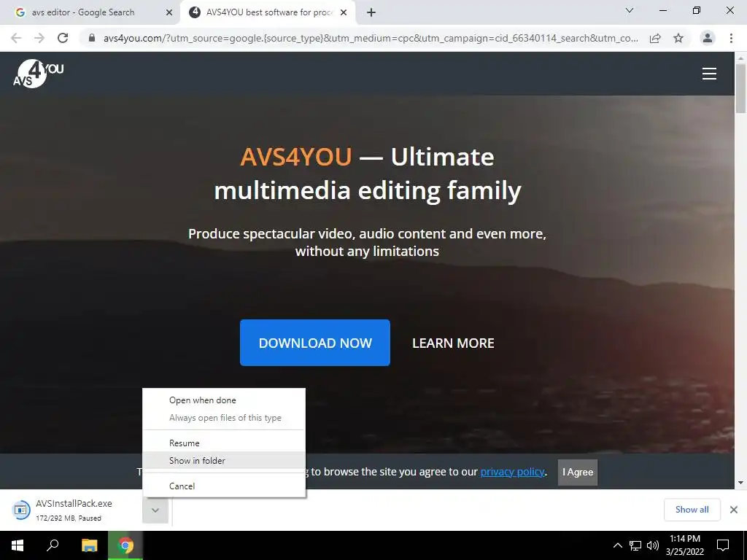Click the '172/292 MB, Paused' status text
This screenshot has width=747, height=560.
pyautogui.click(x=69, y=518)
